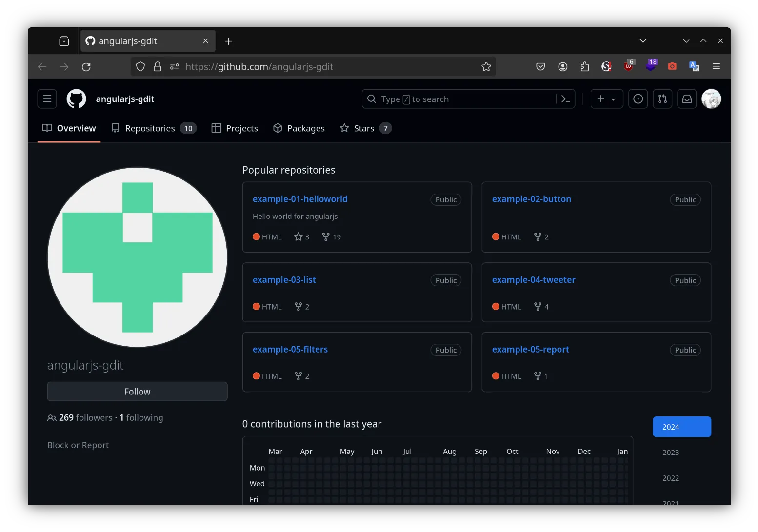Open the Packages tab
Viewport: 758px width, 532px height.
point(299,128)
